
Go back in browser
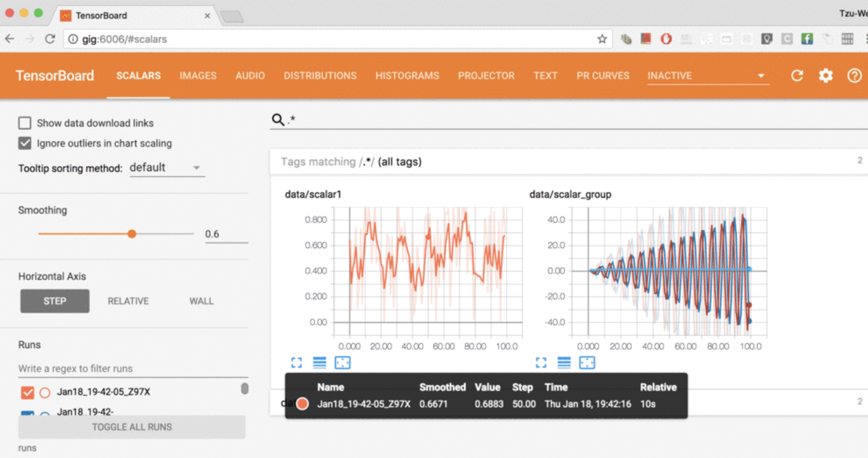pyautogui.click(x=10, y=39)
